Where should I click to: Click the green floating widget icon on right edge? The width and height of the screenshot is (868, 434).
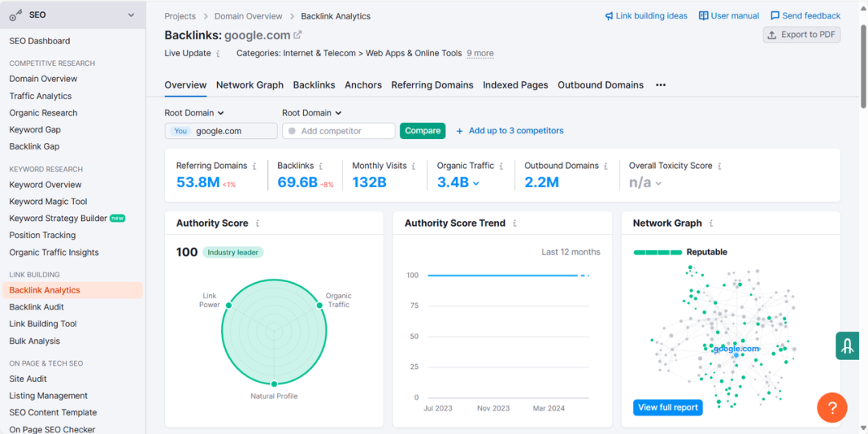coord(847,346)
